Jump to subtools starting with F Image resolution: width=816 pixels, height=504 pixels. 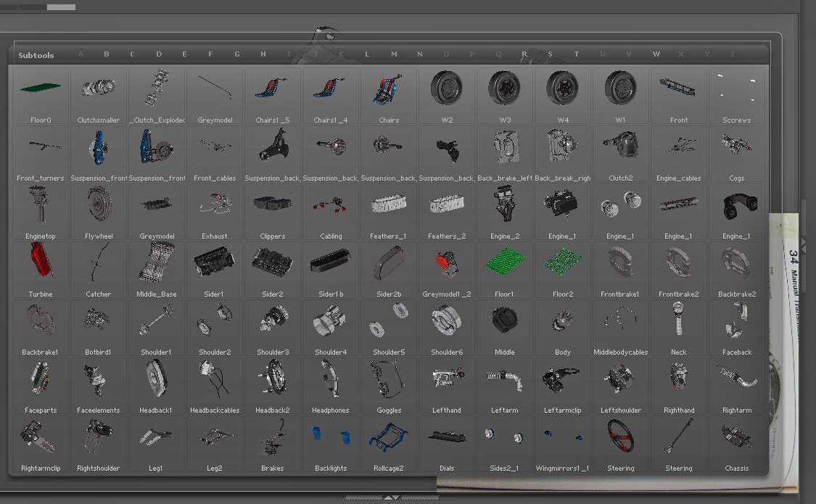pos(211,54)
